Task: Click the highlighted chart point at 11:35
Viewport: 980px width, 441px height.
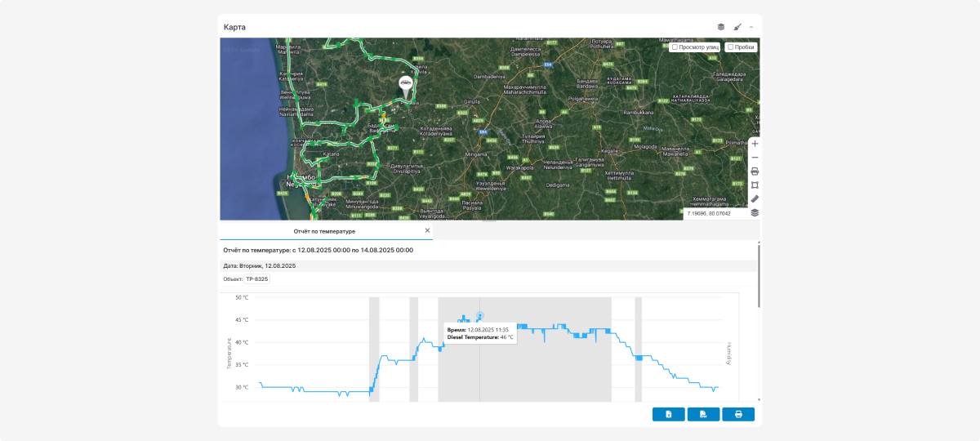Action: pyautogui.click(x=480, y=316)
